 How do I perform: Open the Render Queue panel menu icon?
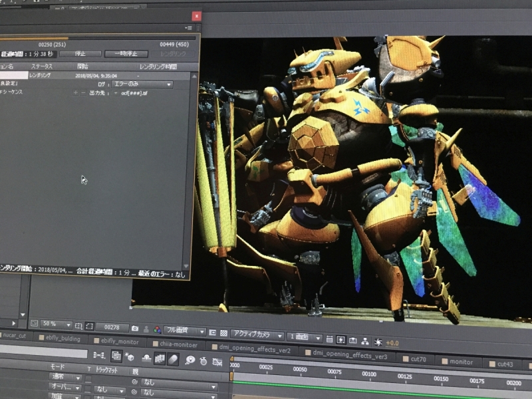(x=189, y=28)
